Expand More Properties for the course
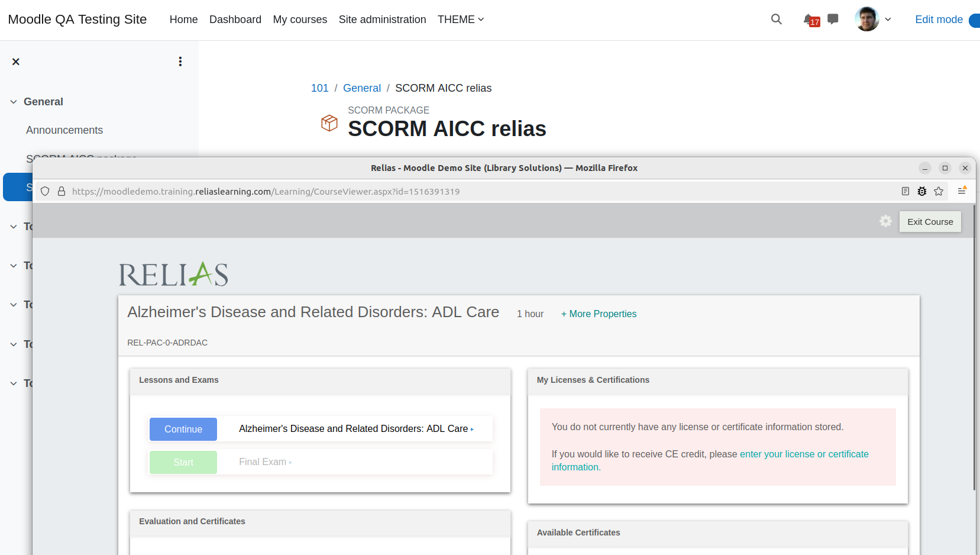 pyautogui.click(x=599, y=314)
